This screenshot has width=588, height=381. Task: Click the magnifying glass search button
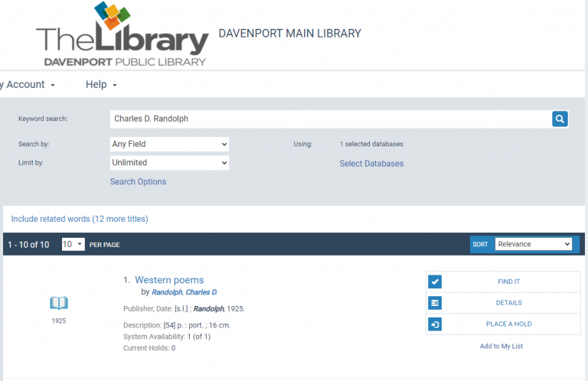560,119
